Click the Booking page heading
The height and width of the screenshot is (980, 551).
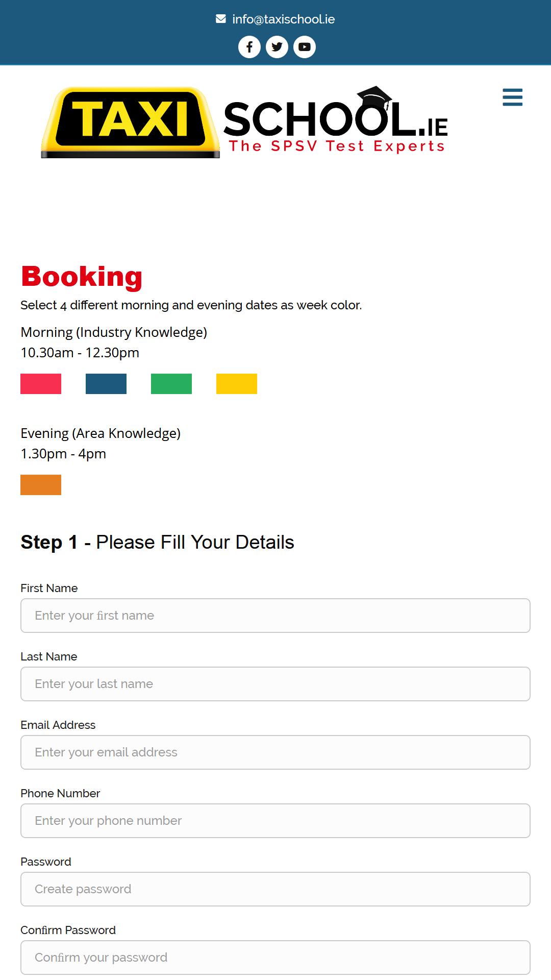tap(82, 277)
